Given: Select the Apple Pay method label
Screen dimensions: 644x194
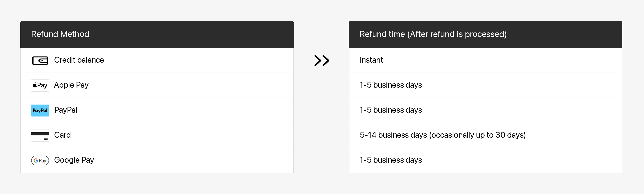Looking at the screenshot, I should click(x=71, y=85).
